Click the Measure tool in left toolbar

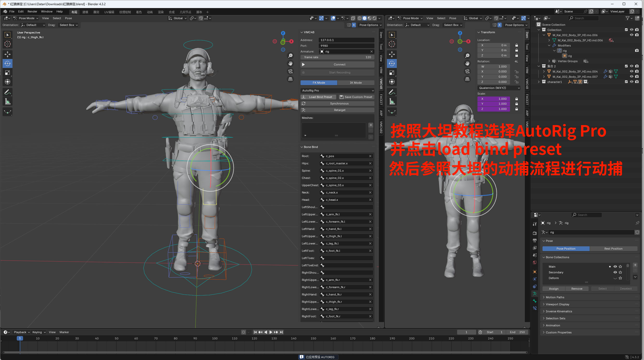8,102
